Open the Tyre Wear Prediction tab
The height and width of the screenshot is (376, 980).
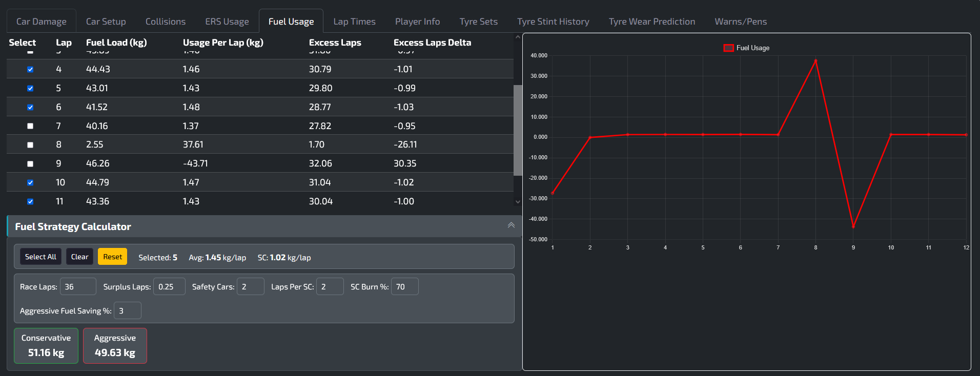tap(652, 22)
